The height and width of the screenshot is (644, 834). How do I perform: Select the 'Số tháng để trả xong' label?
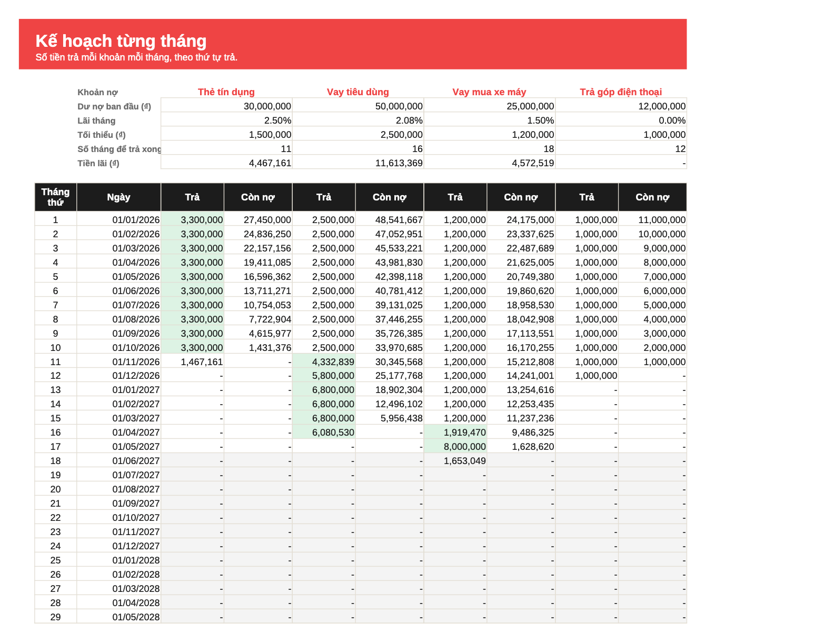pos(119,149)
